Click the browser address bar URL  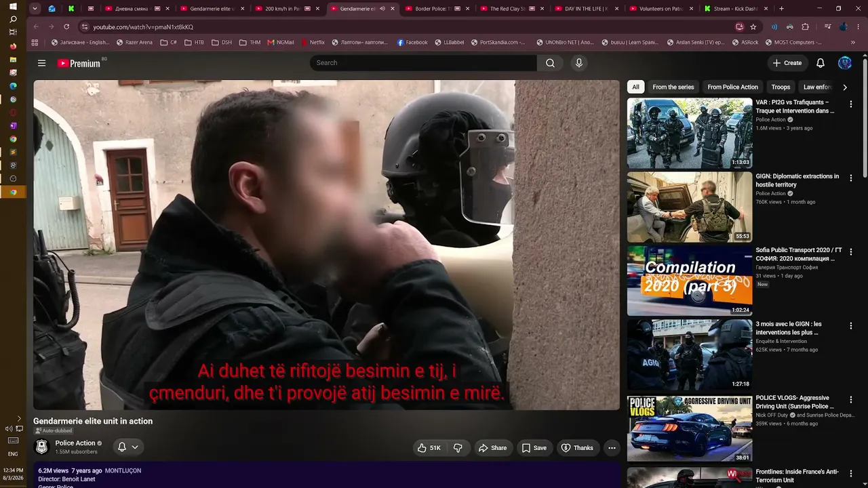point(143,27)
